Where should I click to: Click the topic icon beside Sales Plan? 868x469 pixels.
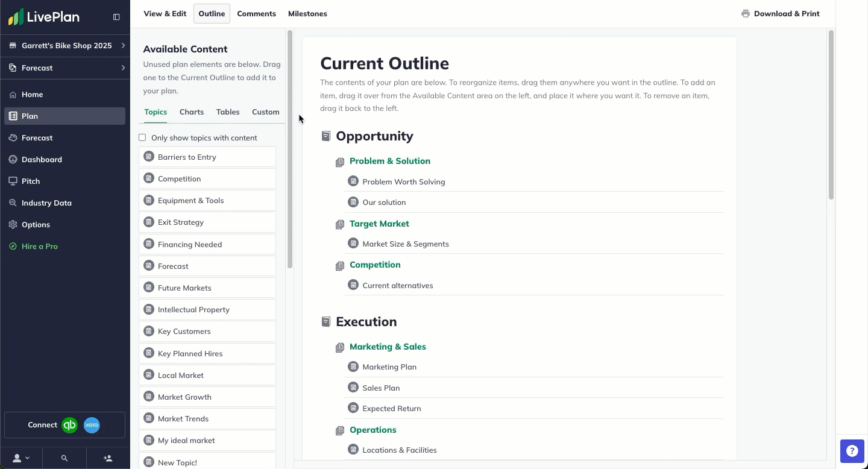pyautogui.click(x=353, y=388)
